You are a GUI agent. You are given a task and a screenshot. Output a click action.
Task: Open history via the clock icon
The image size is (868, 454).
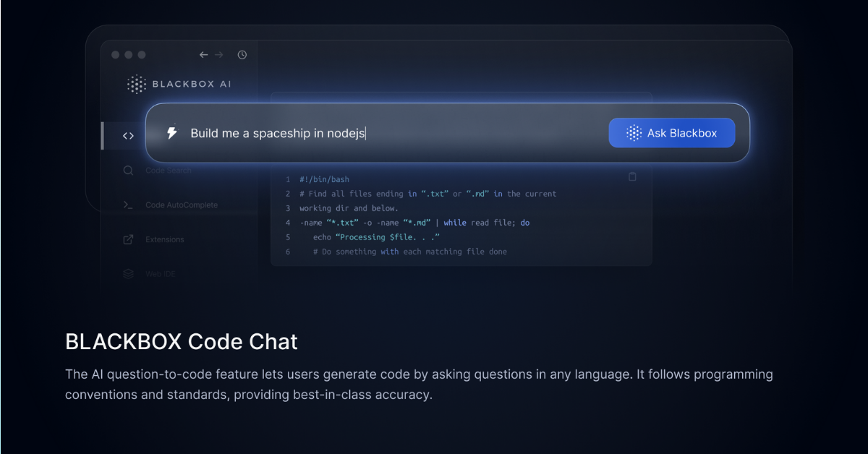tap(242, 55)
